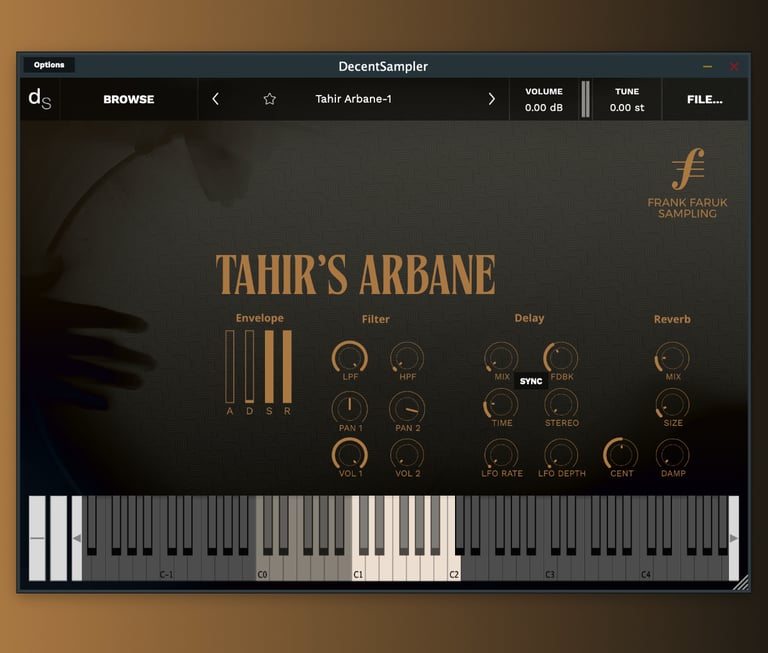The width and height of the screenshot is (768, 653).
Task: Click the CENT knob
Action: point(621,455)
